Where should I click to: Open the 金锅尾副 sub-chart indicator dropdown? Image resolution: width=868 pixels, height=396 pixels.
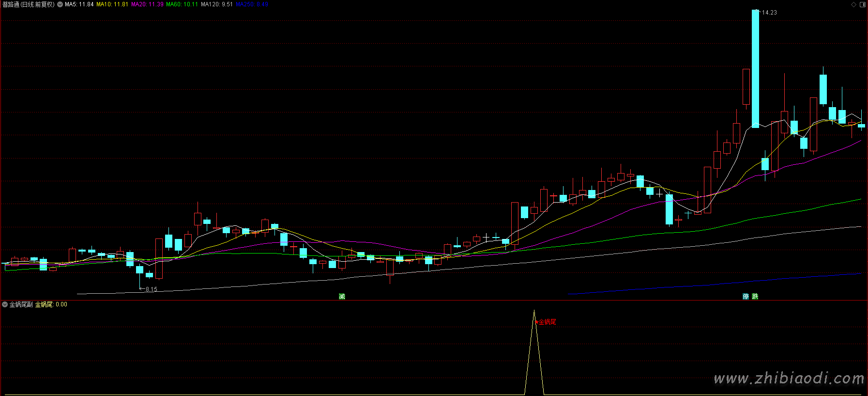5,304
